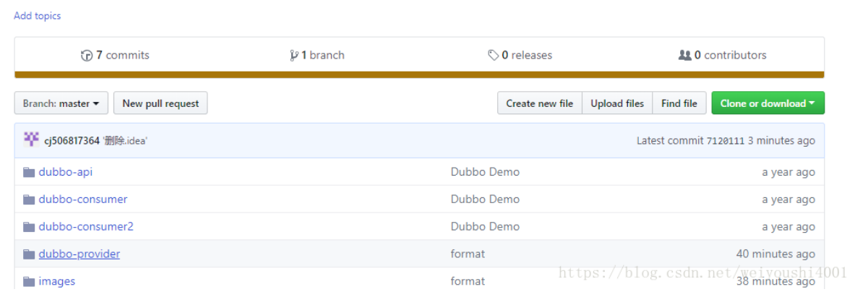868x305 pixels.
Task: Click the commits history clock icon
Action: 87,56
